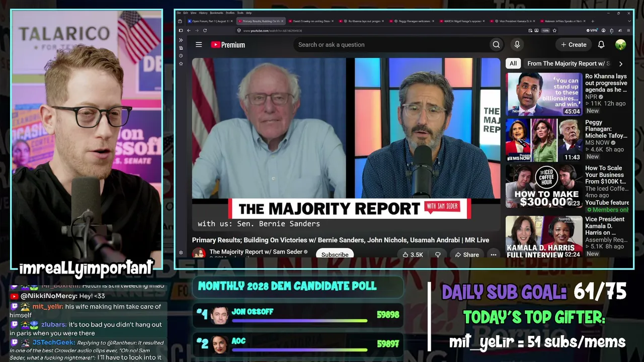
Task: Switch to the Hakeem Jeffries Speaks tab
Action: tap(562, 21)
